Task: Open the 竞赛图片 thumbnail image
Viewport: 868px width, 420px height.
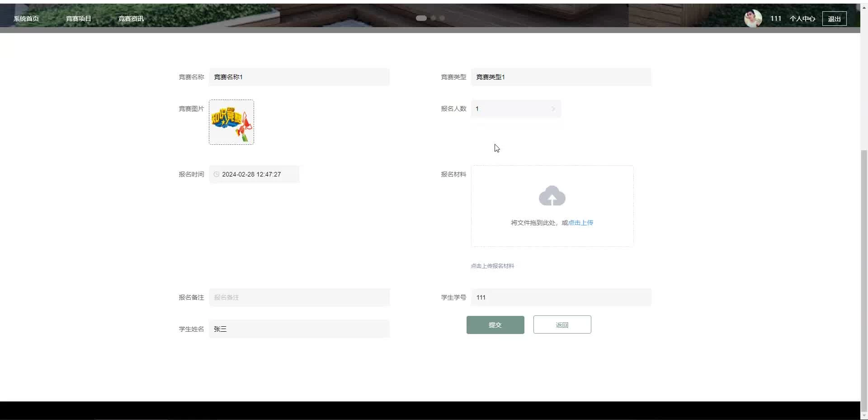Action: coord(231,122)
